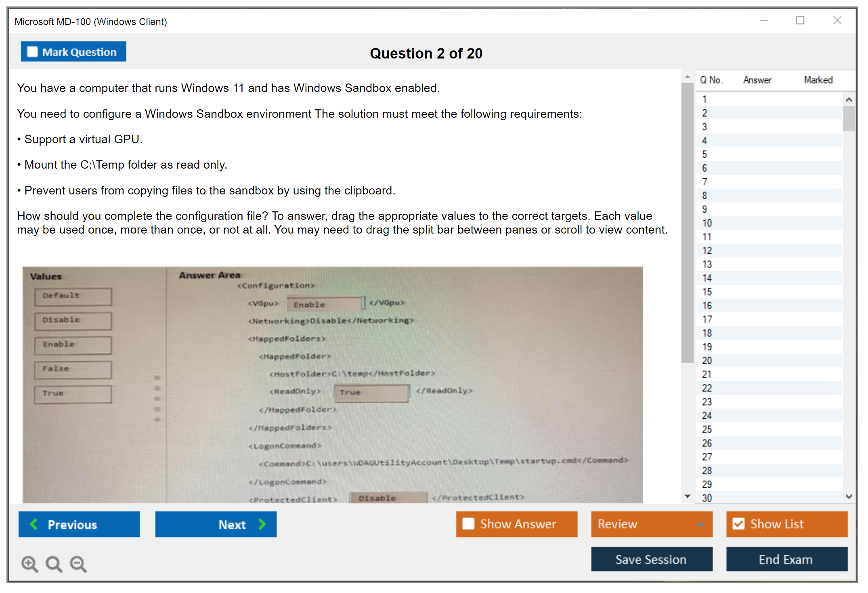The width and height of the screenshot is (868, 593).
Task: Click the Save Session button
Action: pyautogui.click(x=651, y=559)
